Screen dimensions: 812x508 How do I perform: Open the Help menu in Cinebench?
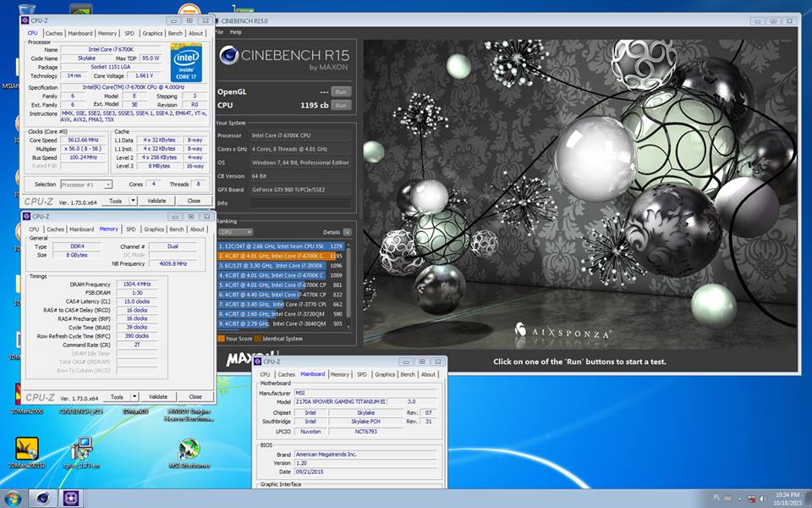point(236,32)
